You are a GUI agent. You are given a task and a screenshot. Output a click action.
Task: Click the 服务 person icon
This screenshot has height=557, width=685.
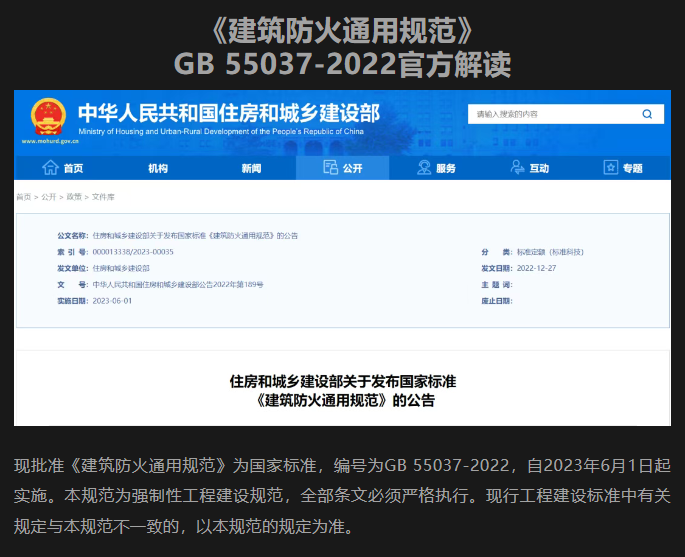(x=424, y=167)
